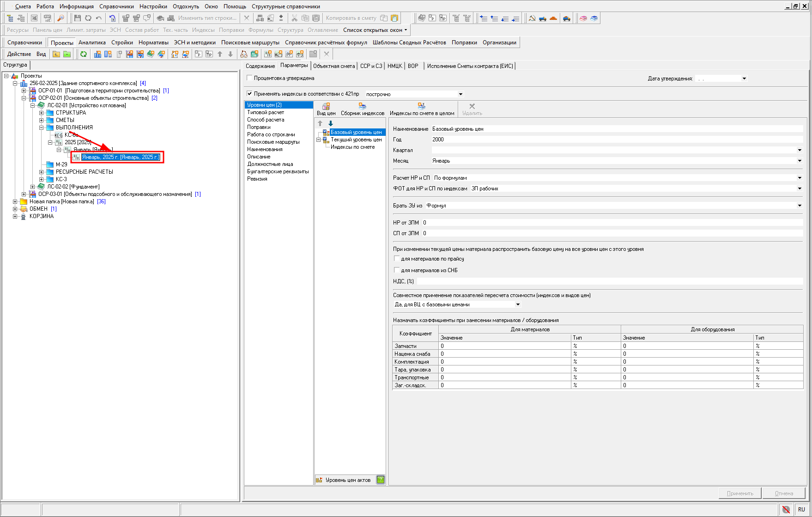Open Расчет НР и СП dropdown
This screenshot has width=812, height=517.
click(800, 178)
